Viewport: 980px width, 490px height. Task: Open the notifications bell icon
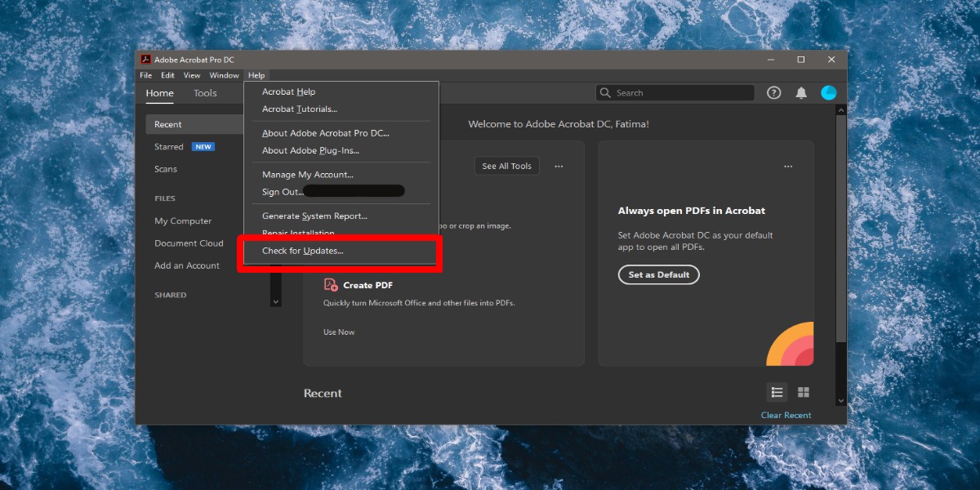click(801, 93)
